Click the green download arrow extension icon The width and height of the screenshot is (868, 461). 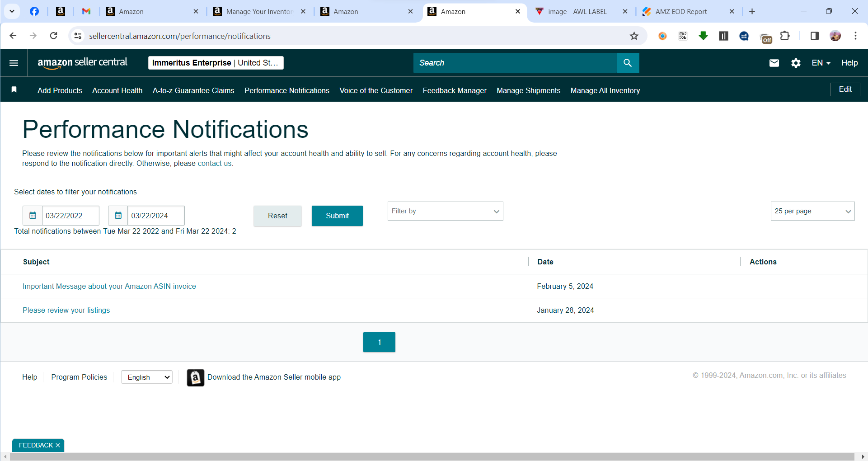[703, 36]
